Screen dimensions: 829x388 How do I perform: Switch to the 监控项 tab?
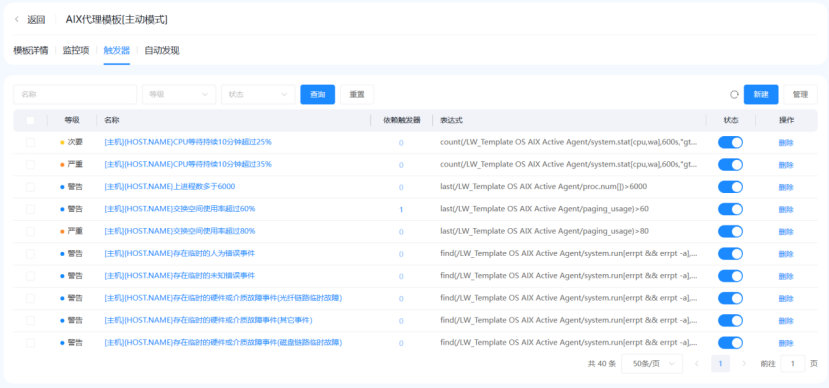(x=76, y=51)
